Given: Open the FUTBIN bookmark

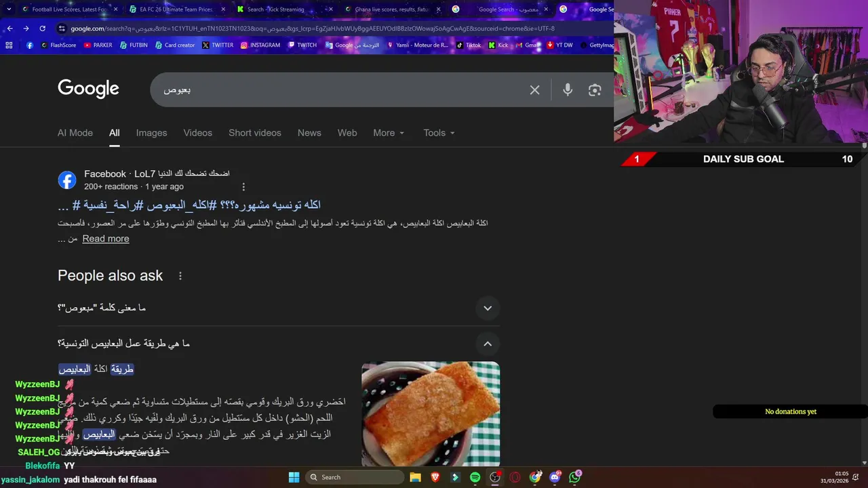Looking at the screenshot, I should (134, 45).
